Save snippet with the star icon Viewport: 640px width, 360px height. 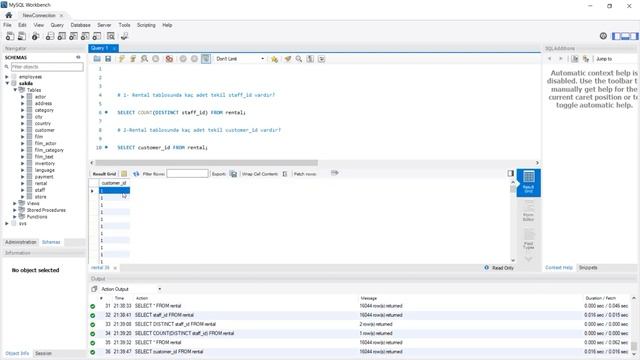tap(274, 59)
